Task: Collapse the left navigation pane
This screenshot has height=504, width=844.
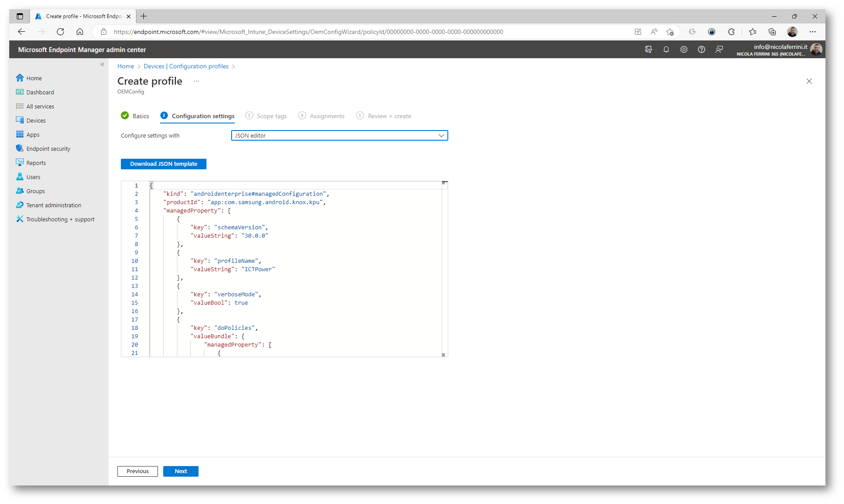Action: click(102, 64)
